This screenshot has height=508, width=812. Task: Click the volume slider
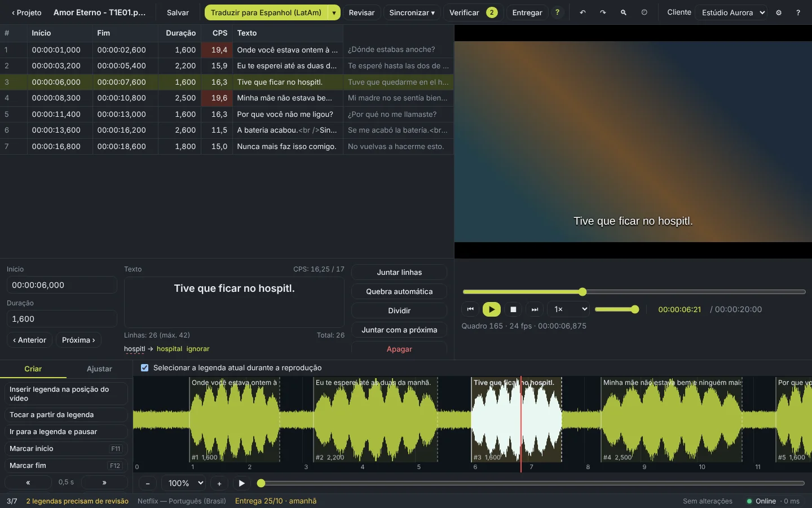pos(616,309)
